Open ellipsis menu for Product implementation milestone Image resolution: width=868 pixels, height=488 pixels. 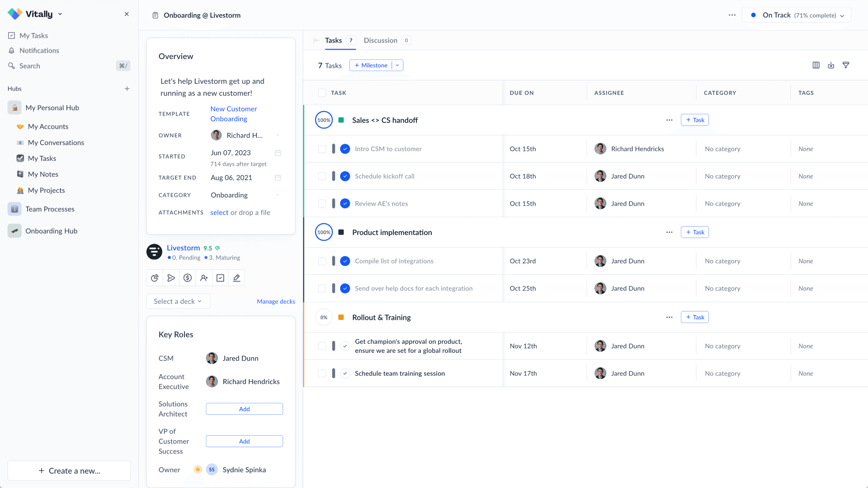669,232
